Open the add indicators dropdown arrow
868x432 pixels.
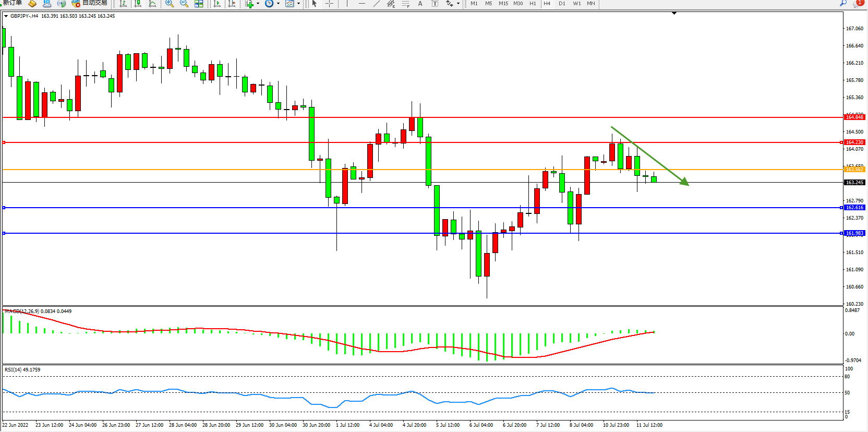[x=258, y=4]
